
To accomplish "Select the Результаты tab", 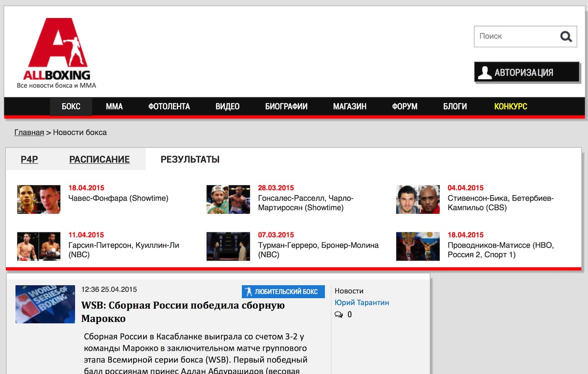I will (x=190, y=159).
